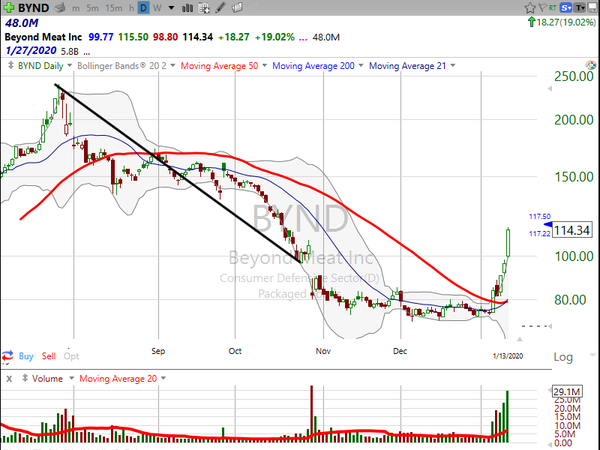Expand the Moving Average 21 dropdown arrow
Viewport: 600px width, 450px height.
click(453, 65)
